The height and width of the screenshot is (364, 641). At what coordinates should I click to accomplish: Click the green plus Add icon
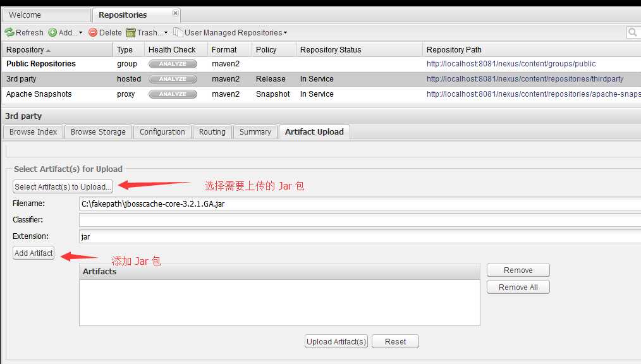(52, 32)
